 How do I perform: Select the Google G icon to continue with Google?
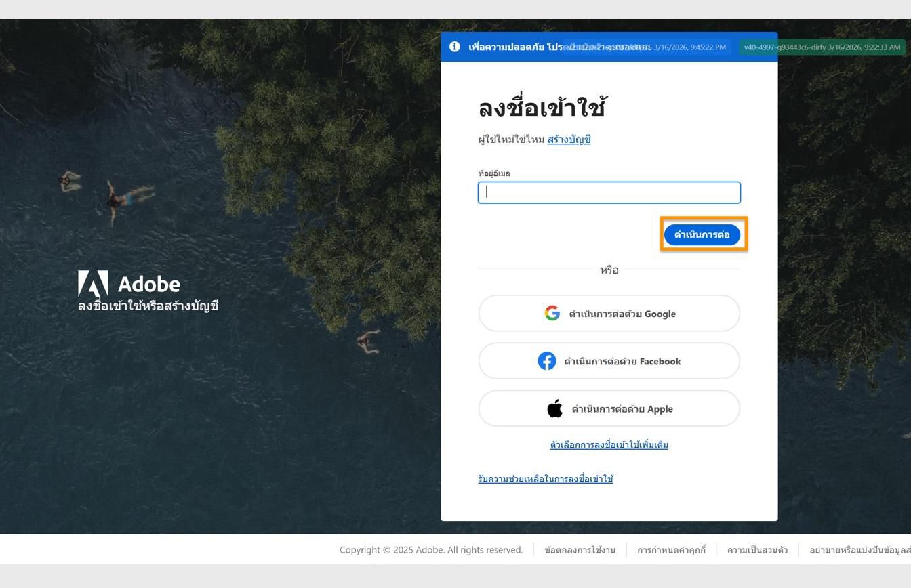tap(552, 313)
